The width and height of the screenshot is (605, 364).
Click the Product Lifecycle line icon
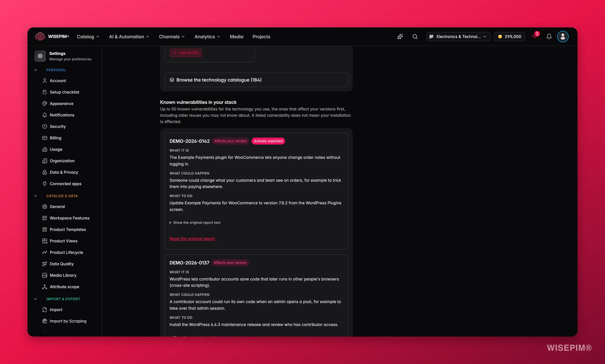click(45, 252)
